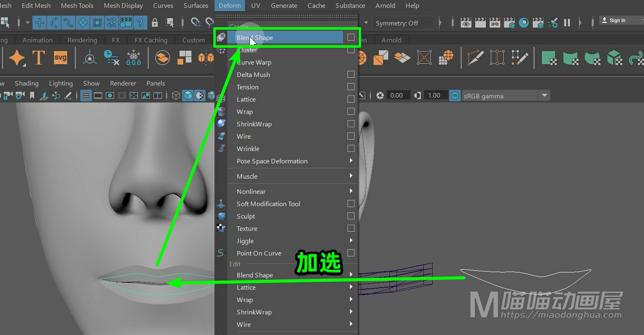The image size is (644, 335).
Task: Open the Soft Modification Tool option box
Action: [x=351, y=204]
